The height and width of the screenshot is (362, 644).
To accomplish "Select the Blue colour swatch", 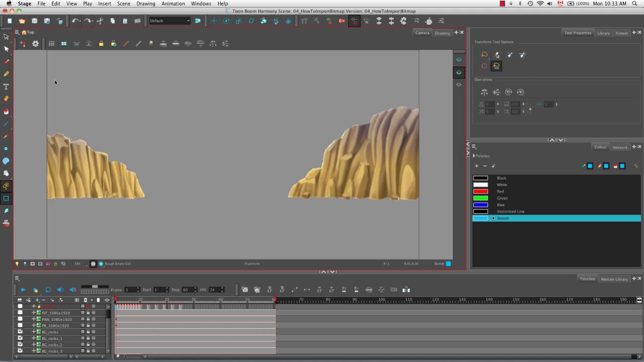I will click(x=480, y=205).
